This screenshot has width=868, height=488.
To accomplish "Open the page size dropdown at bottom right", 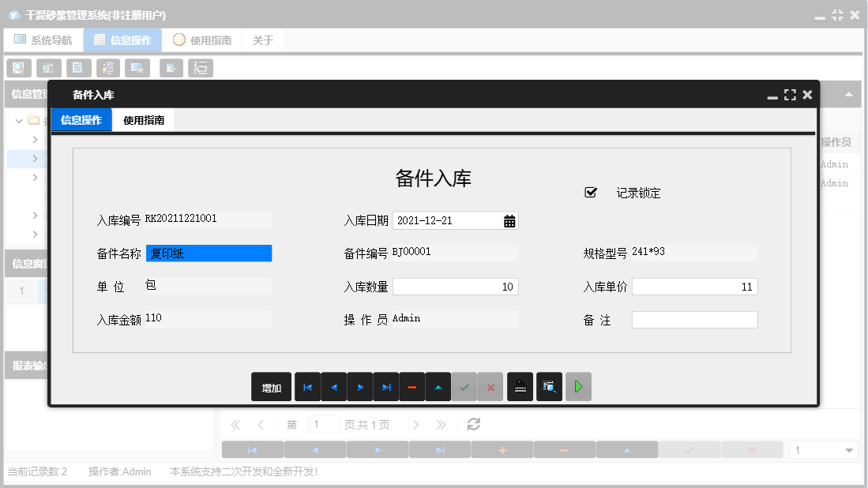I will pos(823,449).
